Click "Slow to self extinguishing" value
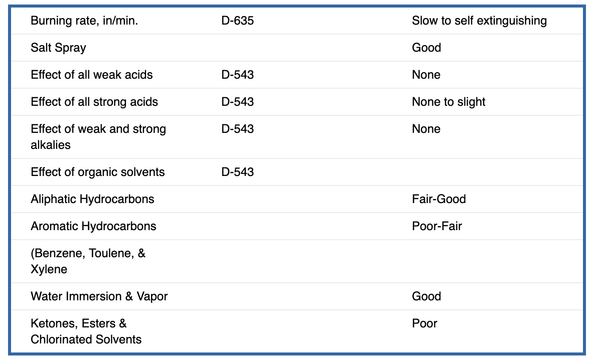This screenshot has width=596, height=364. pyautogui.click(x=479, y=21)
